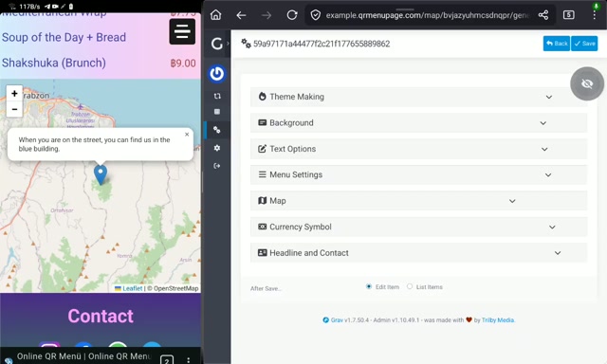
Task: Expand the Background section
Action: [418, 122]
